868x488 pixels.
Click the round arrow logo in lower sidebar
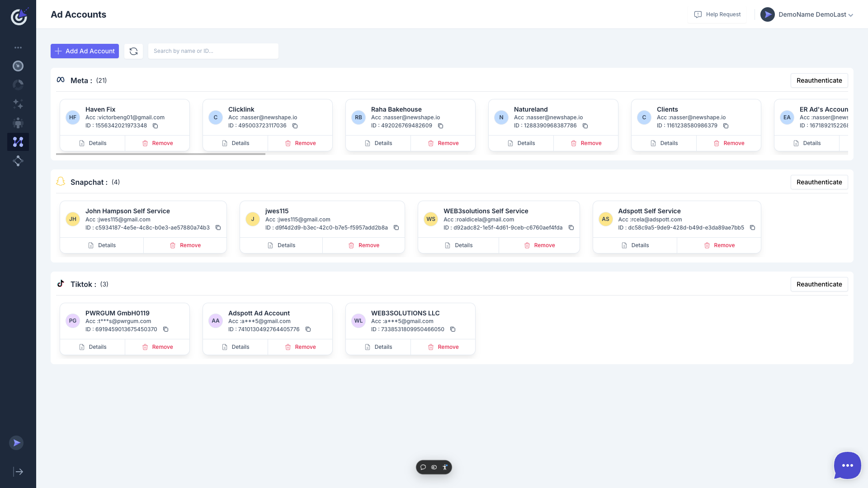pos(16,443)
